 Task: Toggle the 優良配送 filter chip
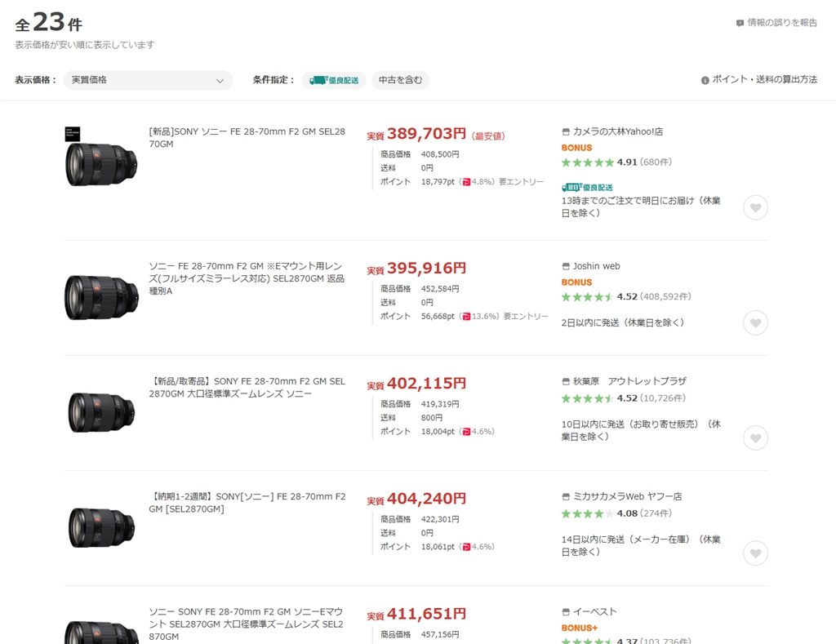[334, 80]
